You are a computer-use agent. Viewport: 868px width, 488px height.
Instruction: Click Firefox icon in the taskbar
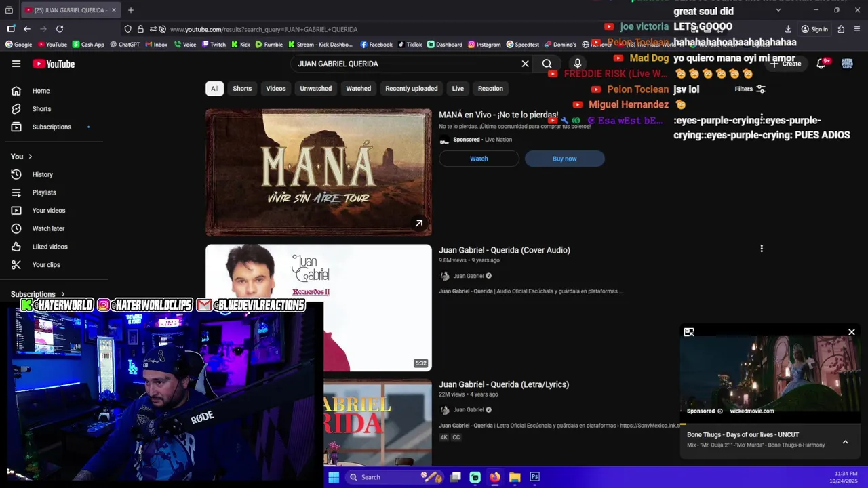(495, 477)
